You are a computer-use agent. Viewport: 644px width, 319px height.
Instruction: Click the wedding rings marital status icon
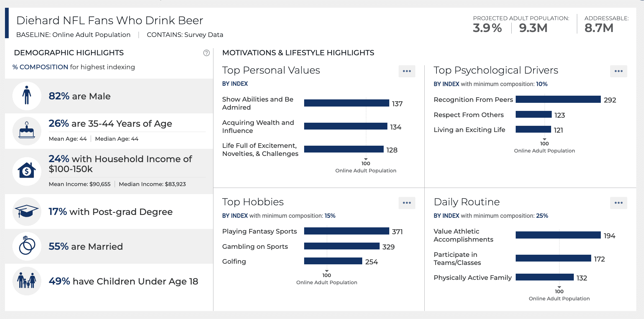point(27,246)
